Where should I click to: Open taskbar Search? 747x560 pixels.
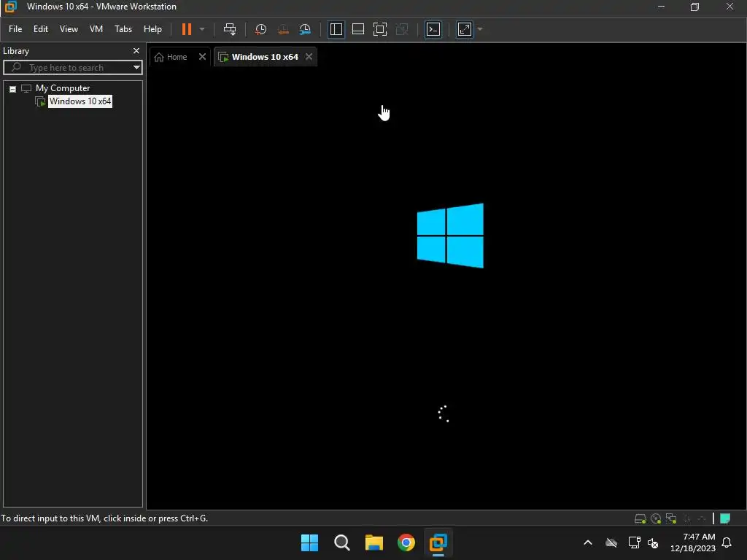(341, 542)
